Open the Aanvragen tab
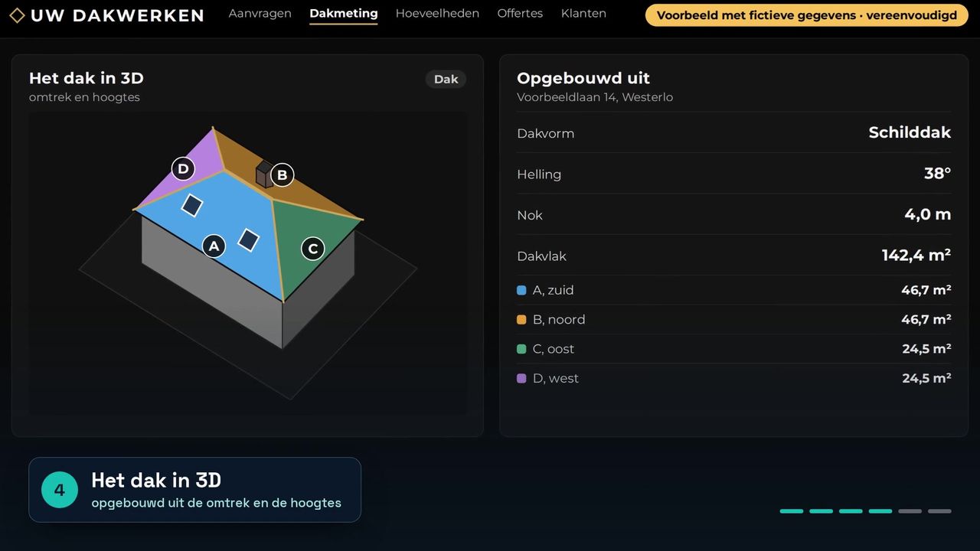The height and width of the screenshot is (551, 980). coord(260,14)
